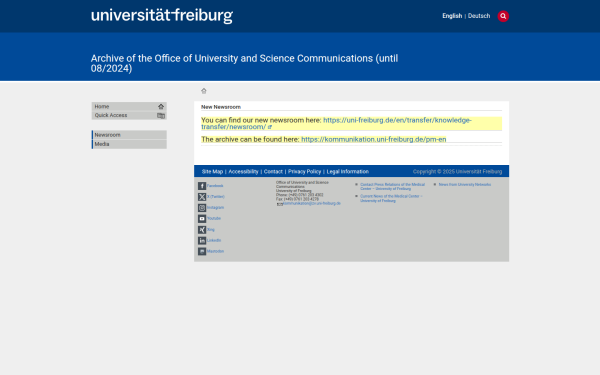Click the external link icon after newsroom URL
This screenshot has width=600, height=375.
(x=270, y=127)
